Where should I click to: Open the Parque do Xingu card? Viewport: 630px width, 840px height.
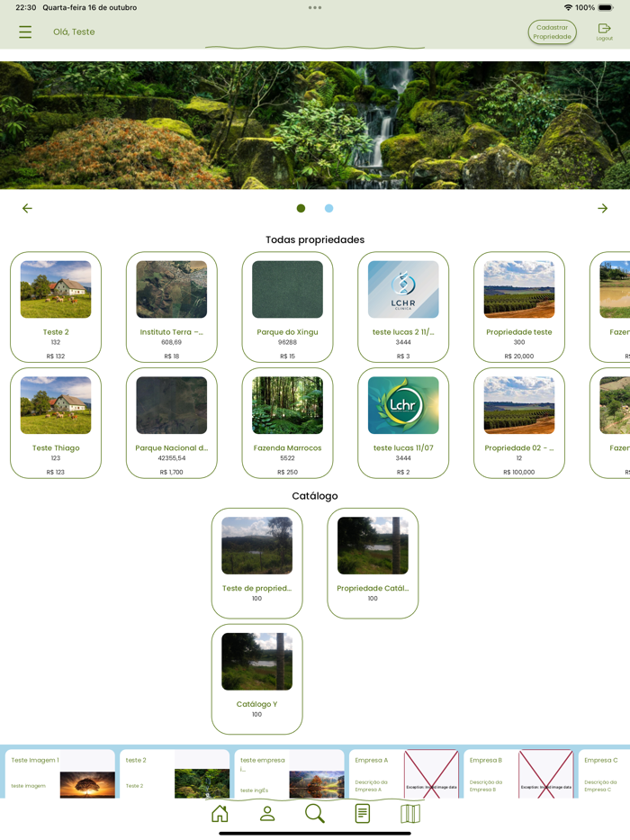[288, 307]
